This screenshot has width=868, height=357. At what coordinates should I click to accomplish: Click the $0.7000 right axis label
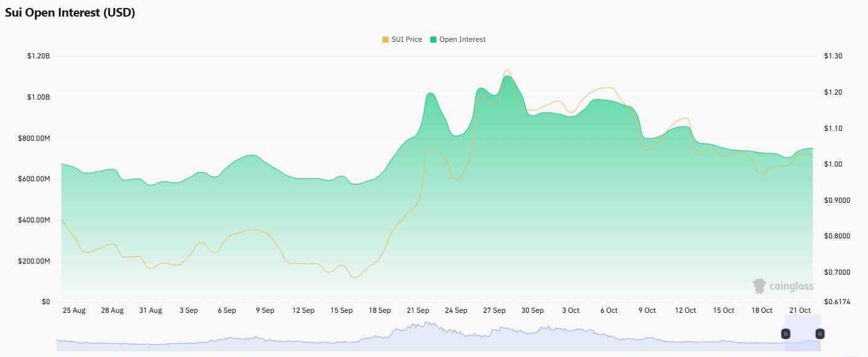(x=837, y=272)
